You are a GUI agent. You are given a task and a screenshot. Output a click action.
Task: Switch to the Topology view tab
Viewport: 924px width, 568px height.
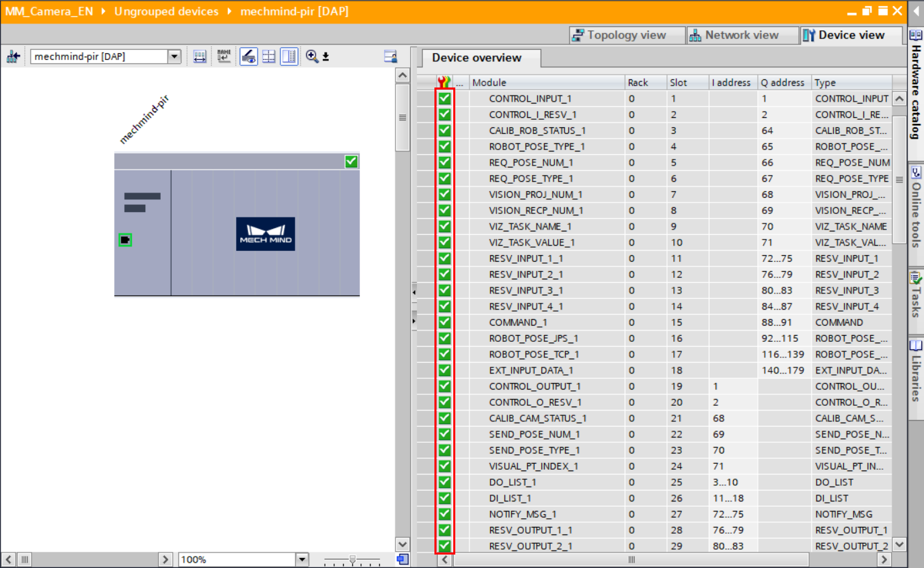coord(618,35)
